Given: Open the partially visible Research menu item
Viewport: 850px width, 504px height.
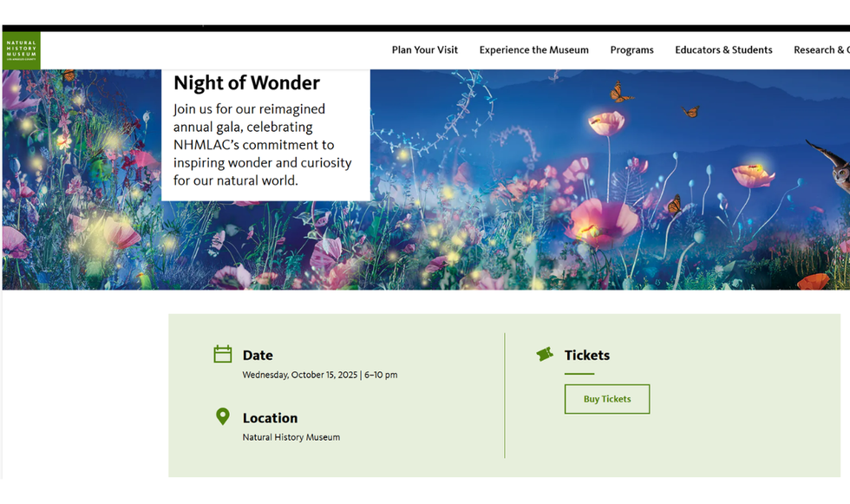Looking at the screenshot, I should pos(821,50).
